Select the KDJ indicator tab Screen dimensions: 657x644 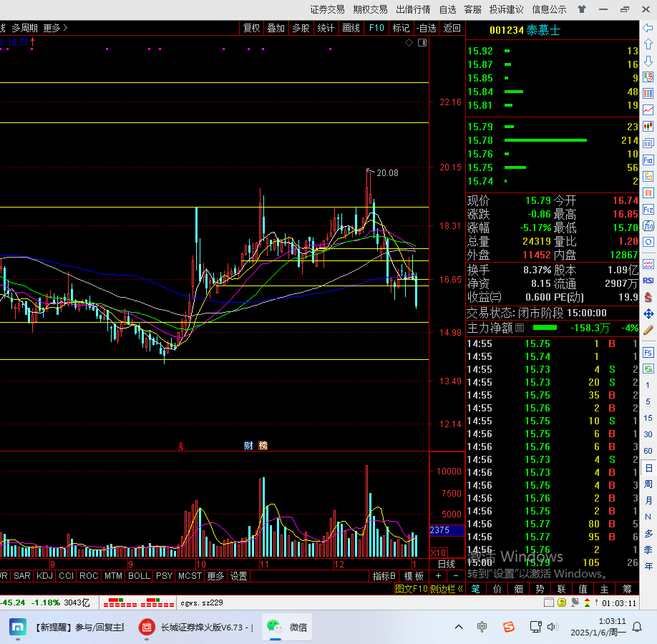click(44, 576)
